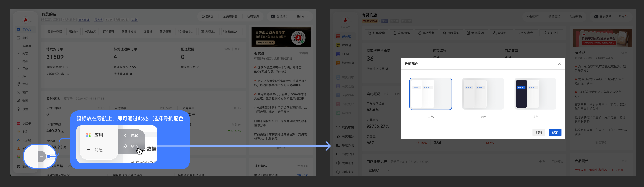Viewport: 644px width, 187px height.
Task: Open 管理账号 account gear icon
Action: point(338,163)
